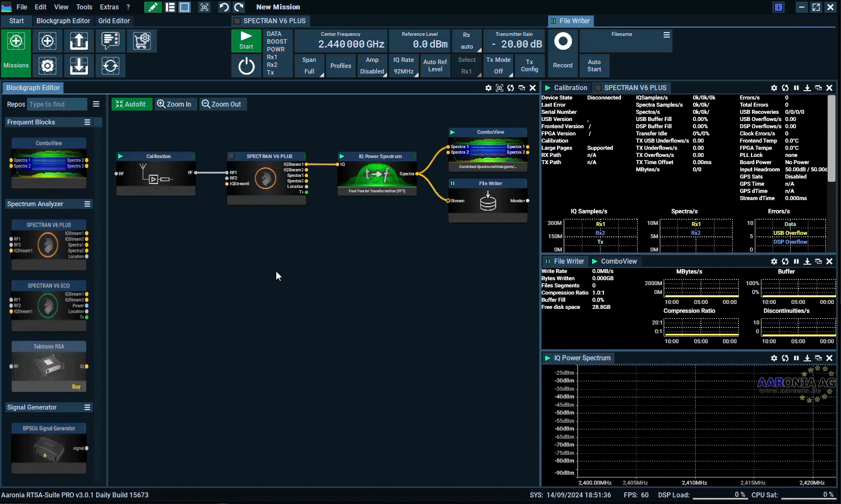Viewport: 841px width, 504px height.
Task: Click the Repos search field
Action: (57, 104)
